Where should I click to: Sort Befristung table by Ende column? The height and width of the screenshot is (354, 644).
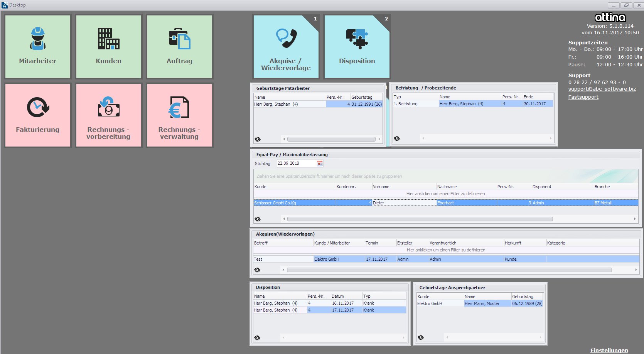click(x=538, y=97)
